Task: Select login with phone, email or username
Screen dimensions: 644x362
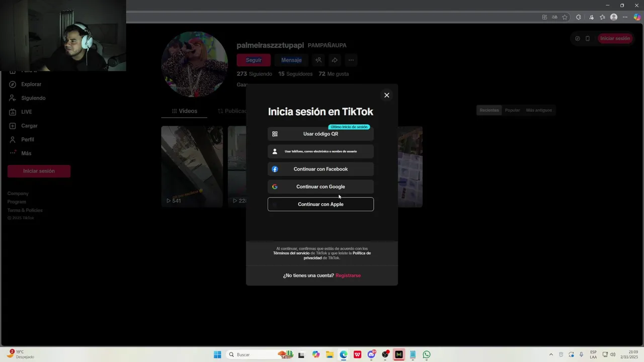Action: (x=320, y=151)
